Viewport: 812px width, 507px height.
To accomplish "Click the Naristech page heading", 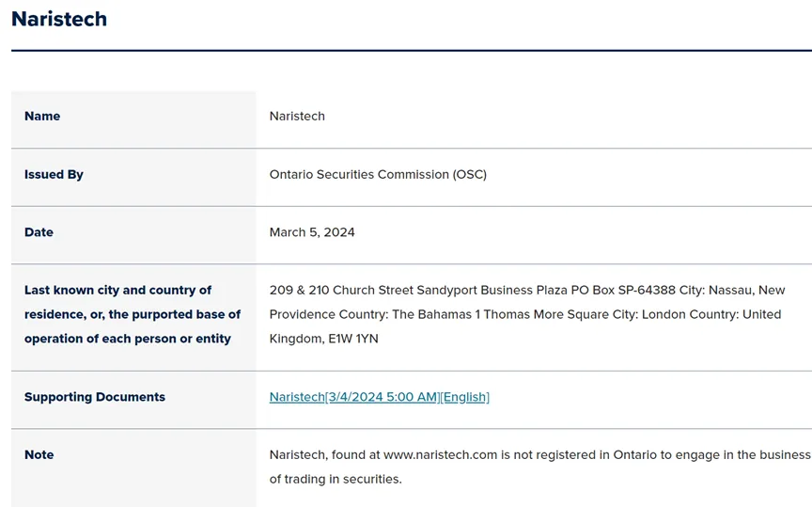I will [x=59, y=19].
